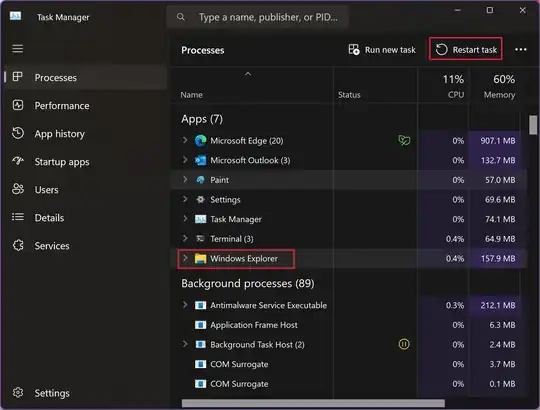Click the Restart task button
The height and width of the screenshot is (410, 540).
pyautogui.click(x=466, y=50)
